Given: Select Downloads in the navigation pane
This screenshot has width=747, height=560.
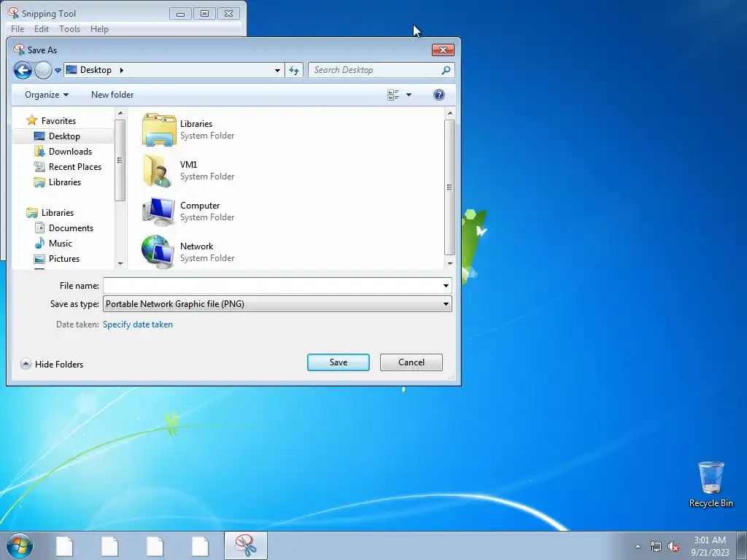Looking at the screenshot, I should pos(70,152).
